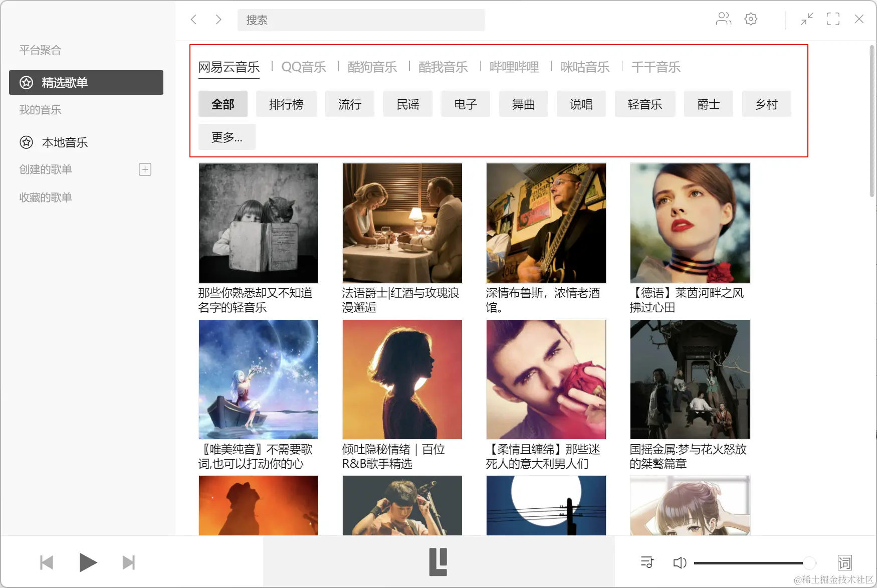Screen dimensions: 877x588
Task: Open playlist cover 【德语】莱茵河畔之风拂过心田
Action: click(x=690, y=223)
